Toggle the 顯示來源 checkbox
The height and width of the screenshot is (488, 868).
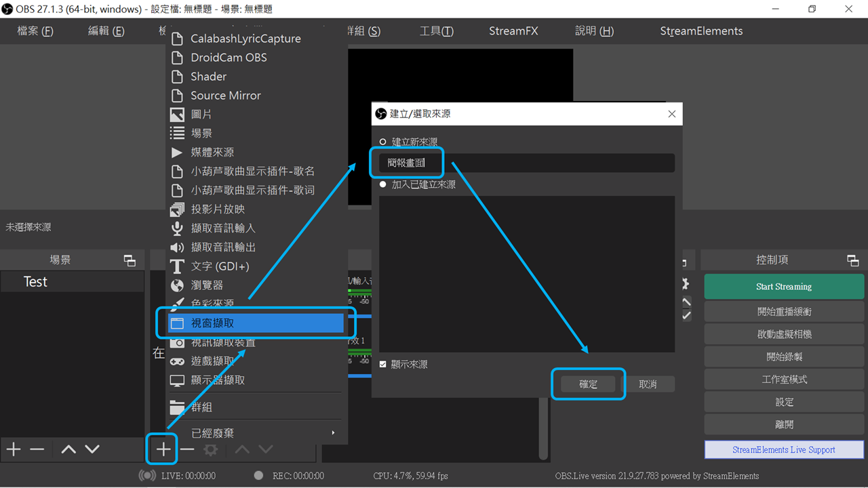[x=383, y=365]
